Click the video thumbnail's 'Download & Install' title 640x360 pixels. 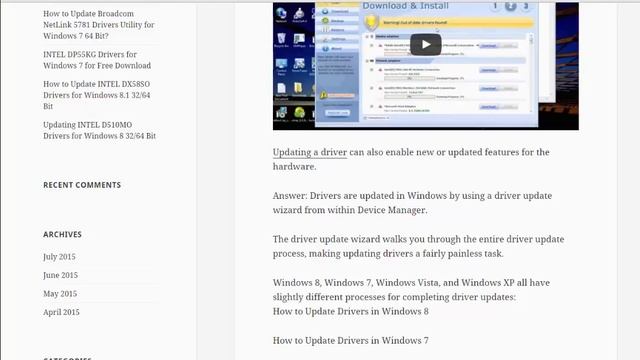click(405, 6)
